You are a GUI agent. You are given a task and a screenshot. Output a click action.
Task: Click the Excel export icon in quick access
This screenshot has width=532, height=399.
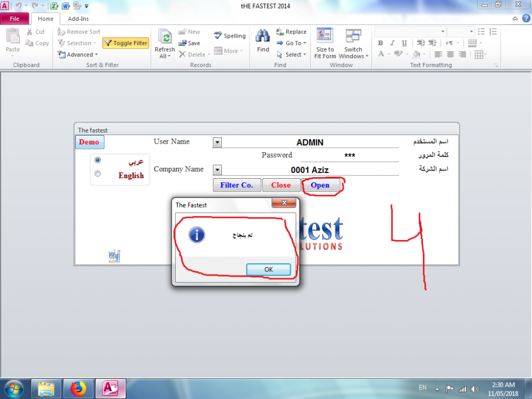pos(54,6)
